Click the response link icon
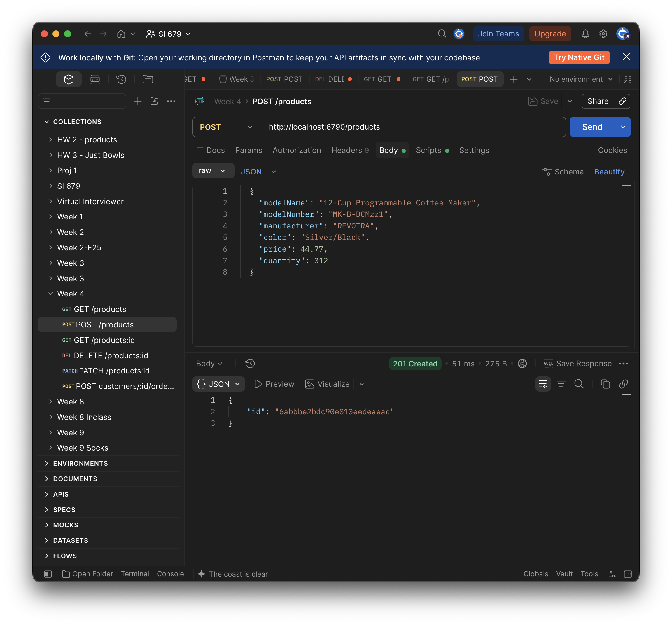Screen dimensions: 672x625 pyautogui.click(x=623, y=384)
